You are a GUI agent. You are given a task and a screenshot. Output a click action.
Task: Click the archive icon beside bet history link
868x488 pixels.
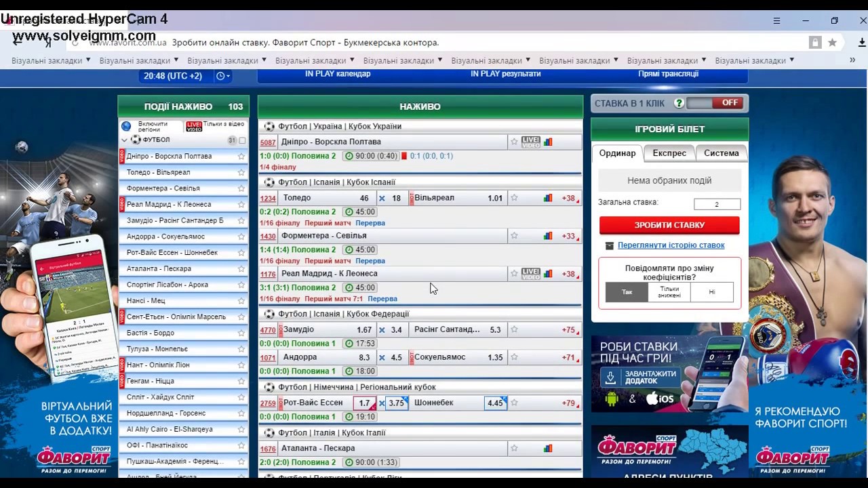pos(609,245)
